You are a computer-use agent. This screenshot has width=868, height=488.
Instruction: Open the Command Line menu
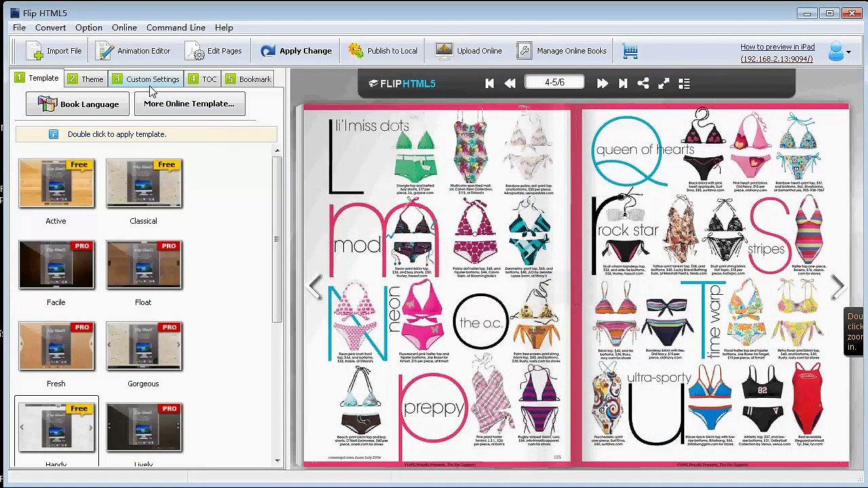point(176,28)
